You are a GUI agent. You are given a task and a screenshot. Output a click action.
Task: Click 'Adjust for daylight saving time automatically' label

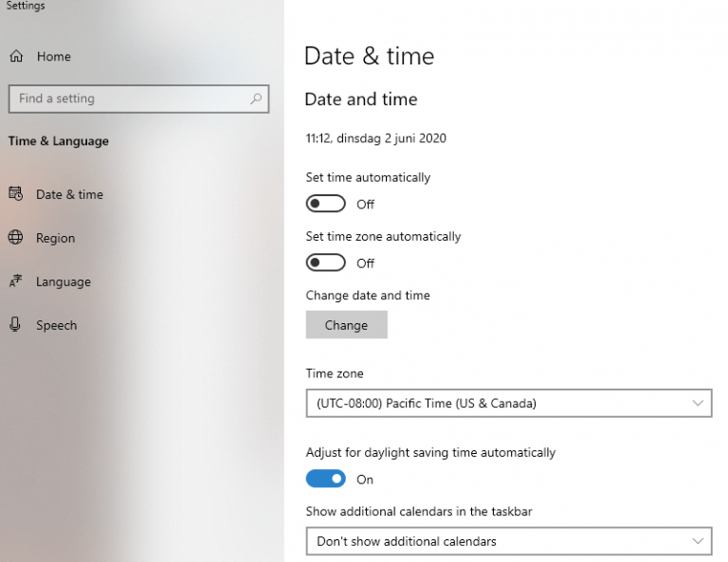pyautogui.click(x=430, y=452)
